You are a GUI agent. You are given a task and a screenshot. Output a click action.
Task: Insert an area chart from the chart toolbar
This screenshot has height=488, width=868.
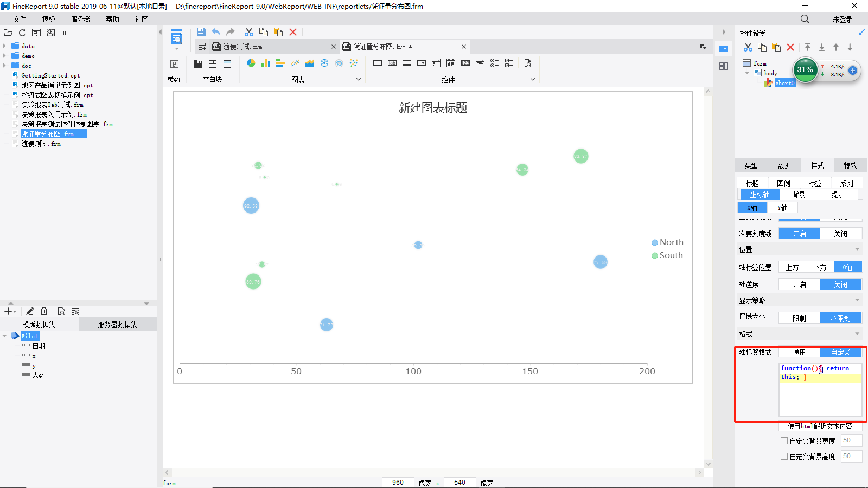[x=310, y=63]
